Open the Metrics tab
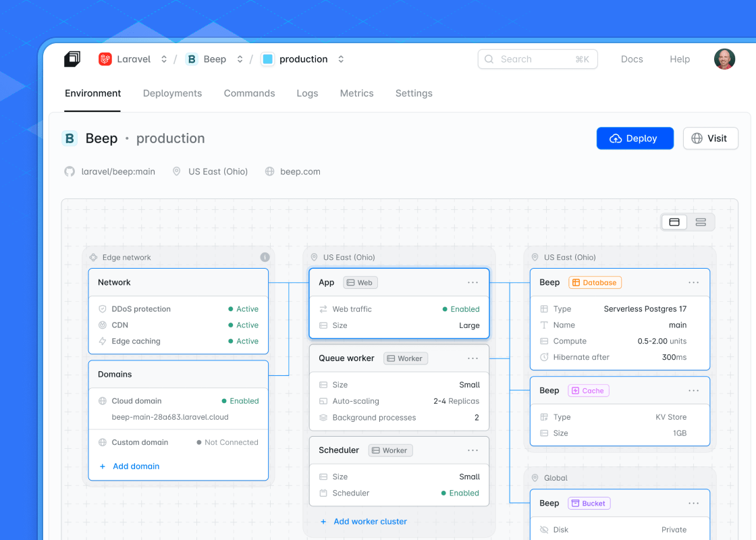The width and height of the screenshot is (756, 540). 356,93
